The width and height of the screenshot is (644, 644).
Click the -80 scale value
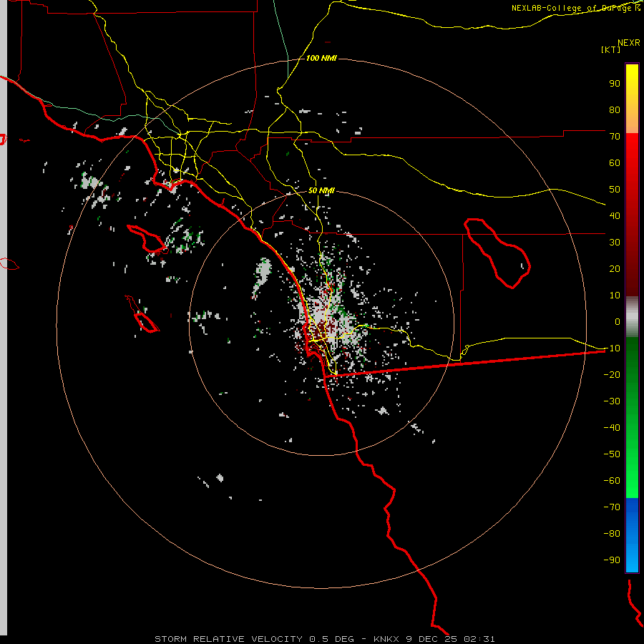[612, 534]
